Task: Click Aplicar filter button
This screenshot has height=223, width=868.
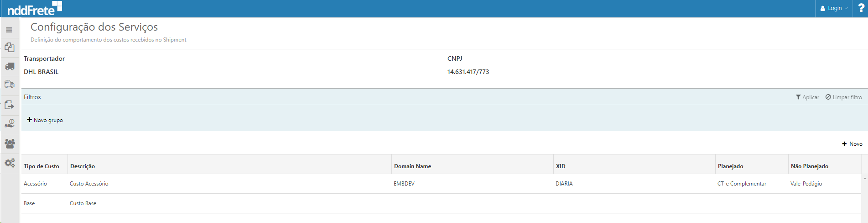Action: tap(807, 97)
